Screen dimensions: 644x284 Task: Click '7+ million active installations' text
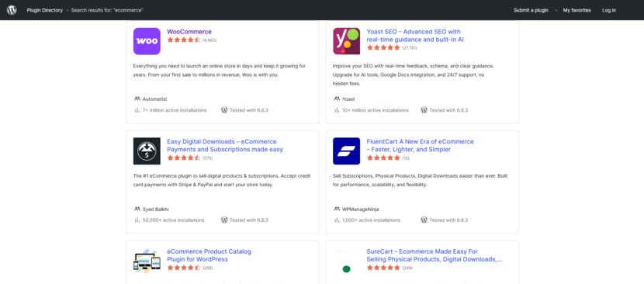[x=175, y=110]
